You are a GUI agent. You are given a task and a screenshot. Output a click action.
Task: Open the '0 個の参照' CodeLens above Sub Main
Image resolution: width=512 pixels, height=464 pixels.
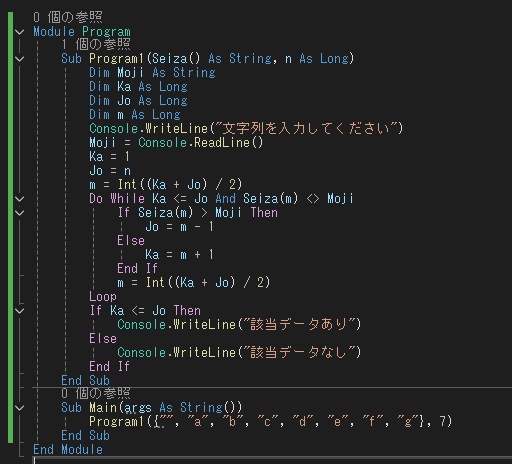coord(96,393)
